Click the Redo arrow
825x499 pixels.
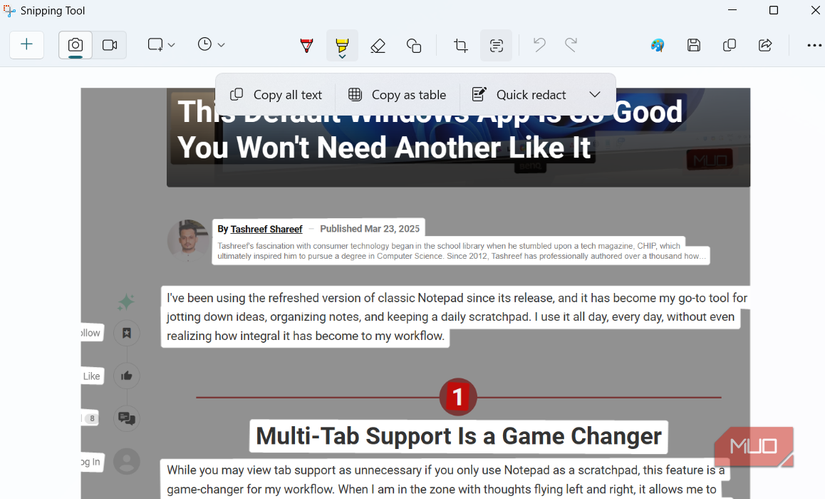[x=571, y=45]
